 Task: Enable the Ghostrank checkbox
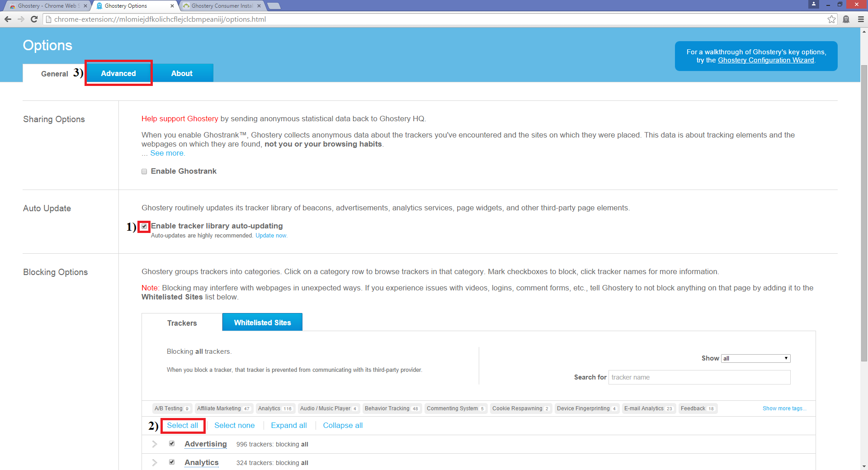(144, 171)
